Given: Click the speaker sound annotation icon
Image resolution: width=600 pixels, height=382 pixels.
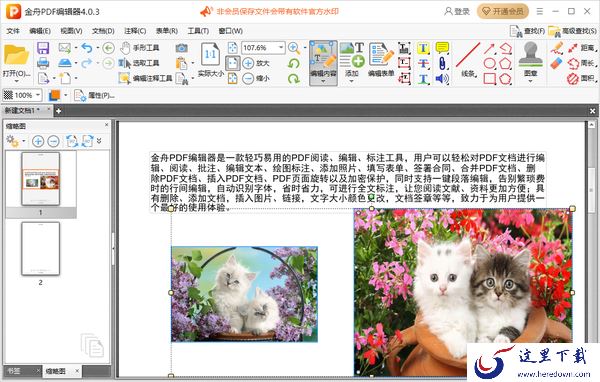Looking at the screenshot, I should pyautogui.click(x=442, y=79).
